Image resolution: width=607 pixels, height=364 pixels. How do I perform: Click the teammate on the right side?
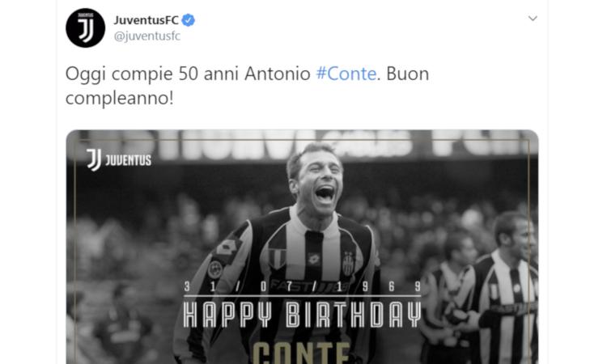click(x=505, y=288)
